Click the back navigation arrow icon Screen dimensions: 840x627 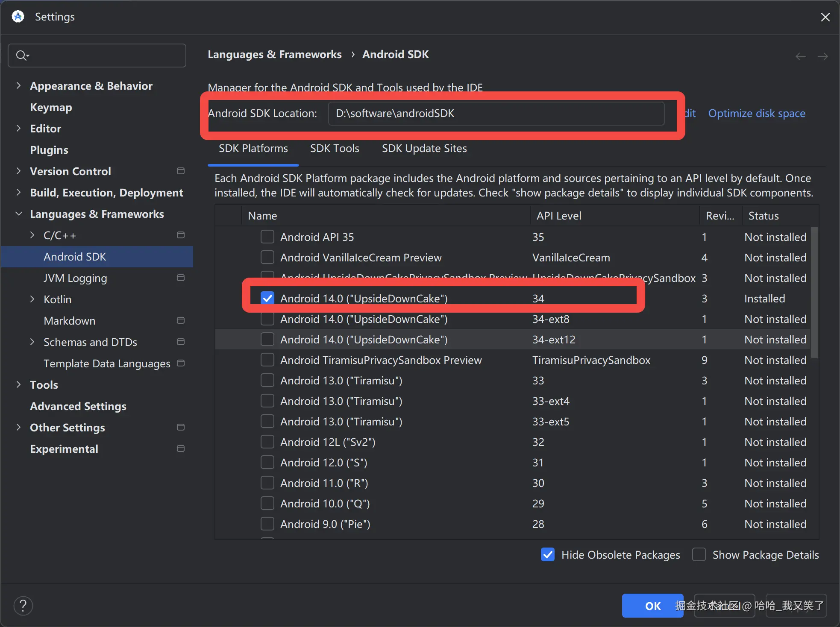801,56
